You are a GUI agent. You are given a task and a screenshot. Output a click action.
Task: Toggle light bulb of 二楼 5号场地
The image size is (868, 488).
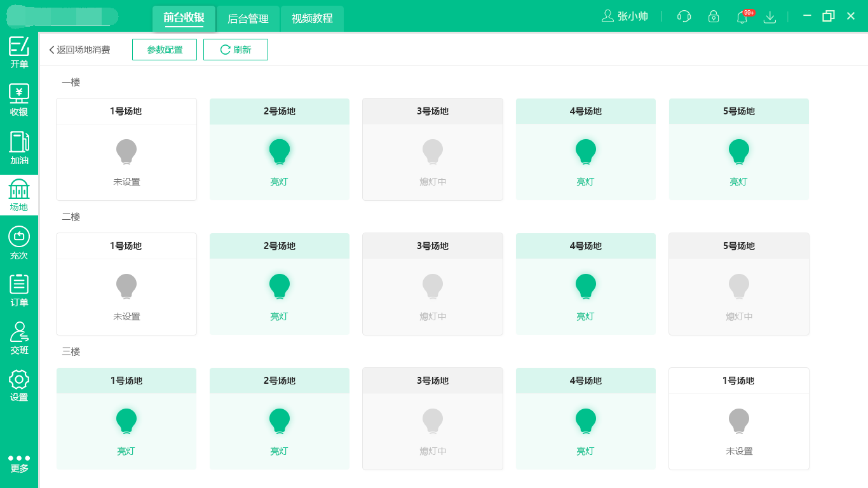click(x=738, y=287)
